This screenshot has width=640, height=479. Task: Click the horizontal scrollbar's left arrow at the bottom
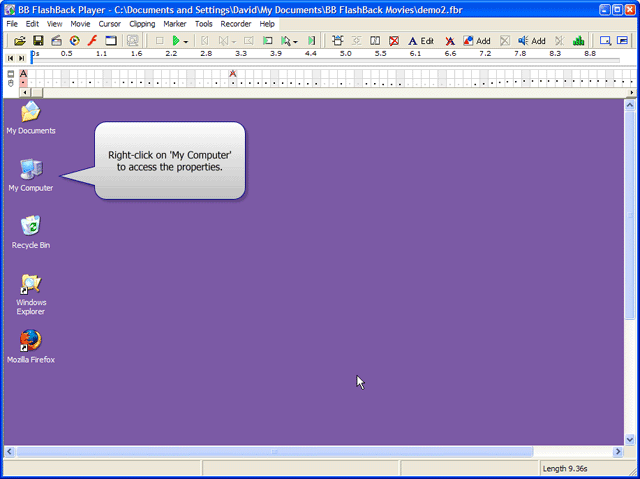pos(9,451)
